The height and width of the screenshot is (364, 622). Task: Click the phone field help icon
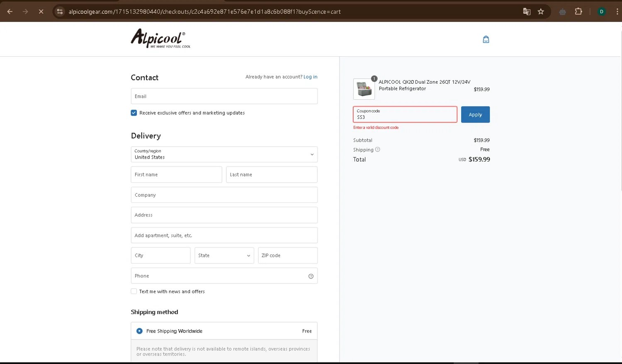[x=311, y=276]
